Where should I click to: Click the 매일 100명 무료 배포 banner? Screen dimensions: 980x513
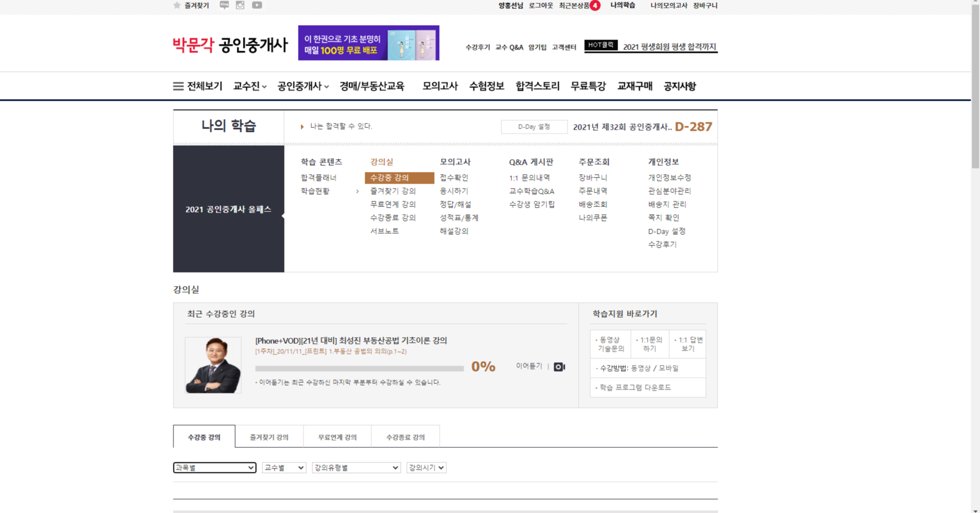[369, 43]
